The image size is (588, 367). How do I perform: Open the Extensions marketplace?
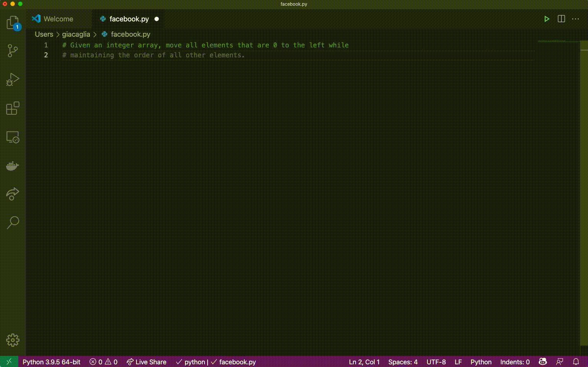point(13,108)
